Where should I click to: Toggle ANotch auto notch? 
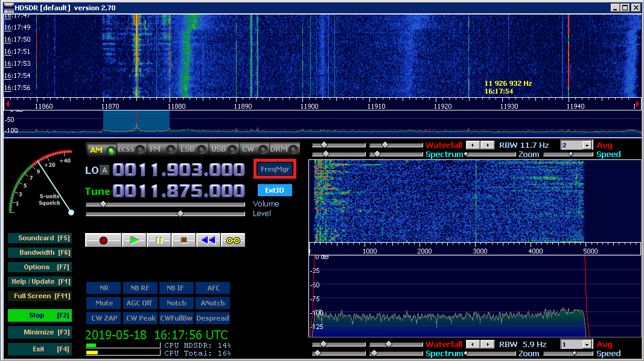point(212,303)
